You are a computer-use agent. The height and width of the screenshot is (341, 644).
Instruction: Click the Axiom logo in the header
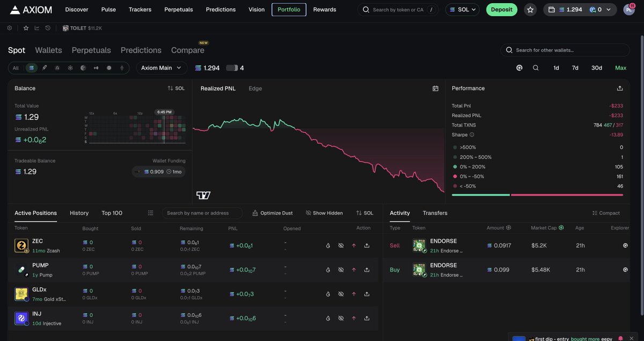click(x=31, y=10)
